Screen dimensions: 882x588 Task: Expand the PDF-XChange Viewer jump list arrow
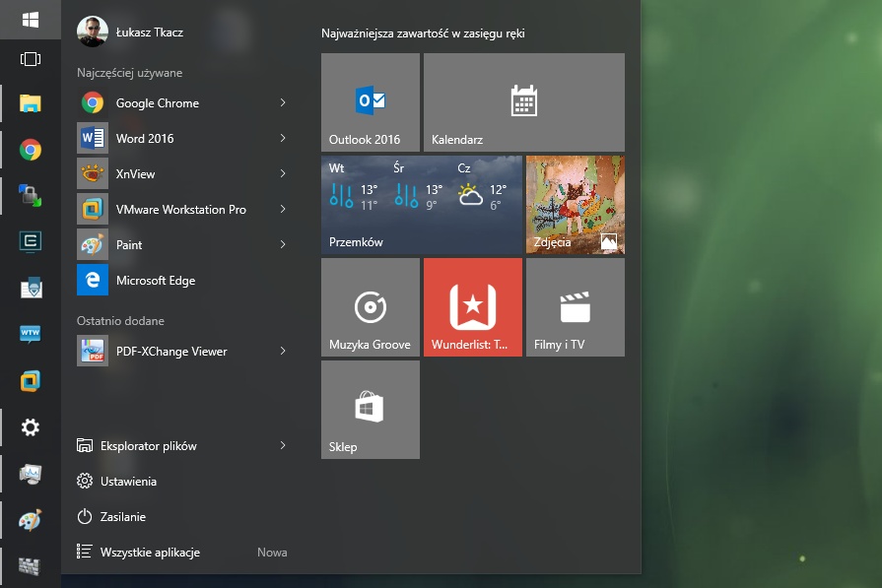[283, 352]
